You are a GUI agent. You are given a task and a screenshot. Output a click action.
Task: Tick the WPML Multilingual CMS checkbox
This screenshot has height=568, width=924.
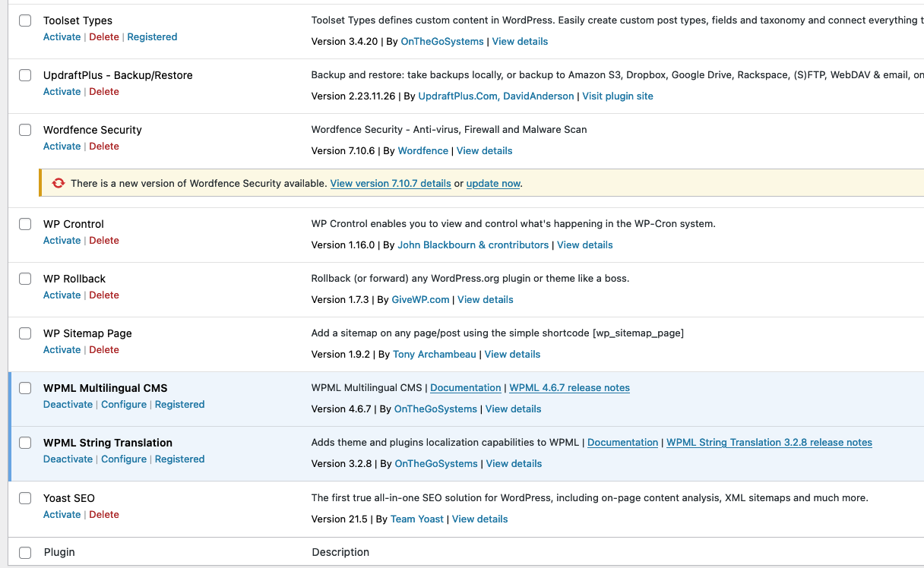pos(25,388)
